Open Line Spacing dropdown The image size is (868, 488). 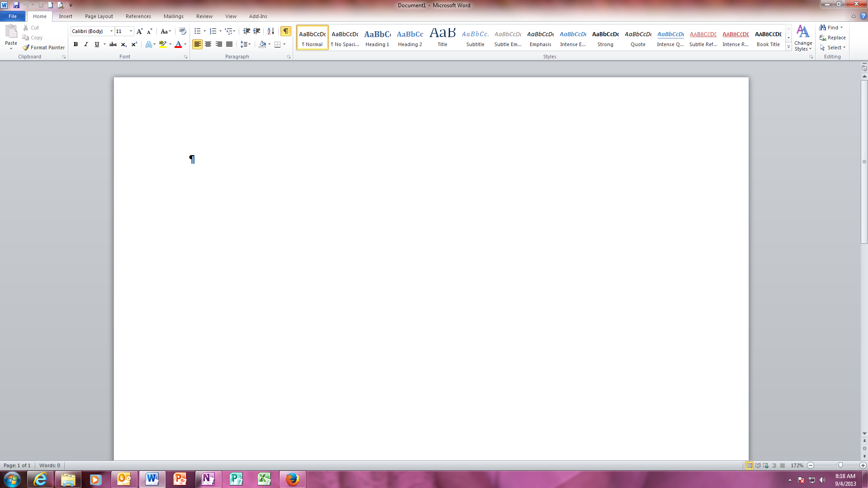tap(246, 44)
